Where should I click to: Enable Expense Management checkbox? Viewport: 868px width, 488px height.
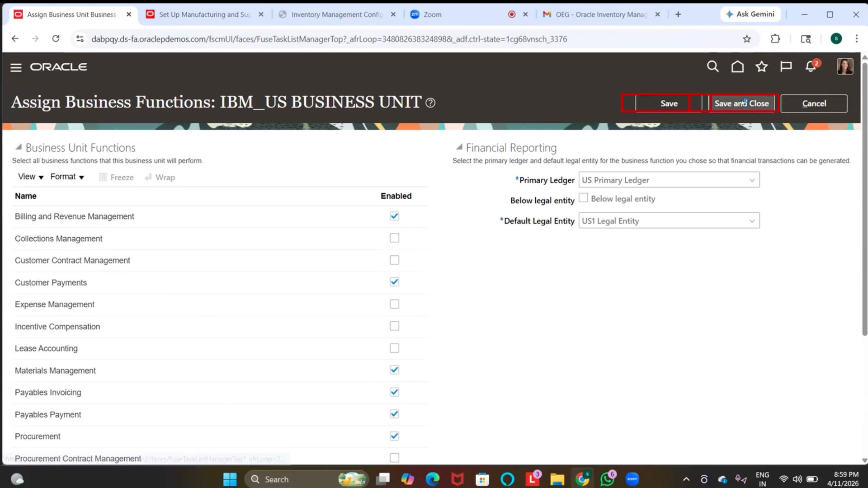tap(394, 304)
